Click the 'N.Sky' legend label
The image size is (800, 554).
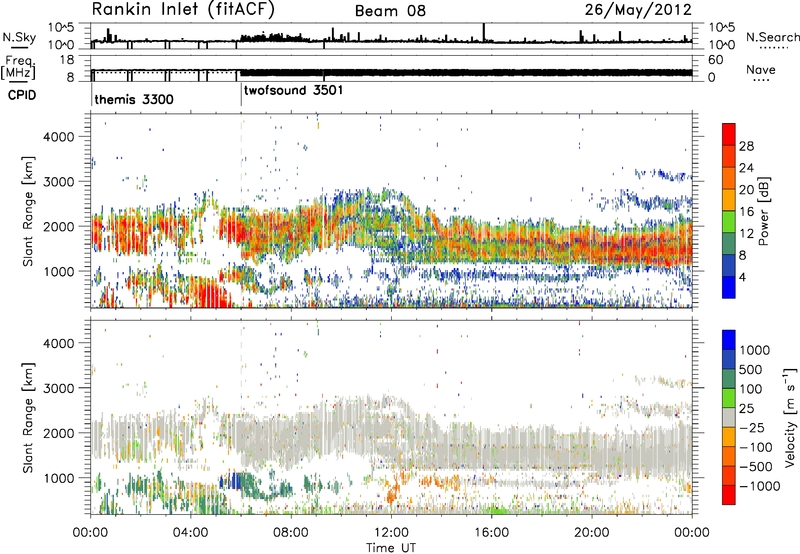click(x=19, y=37)
